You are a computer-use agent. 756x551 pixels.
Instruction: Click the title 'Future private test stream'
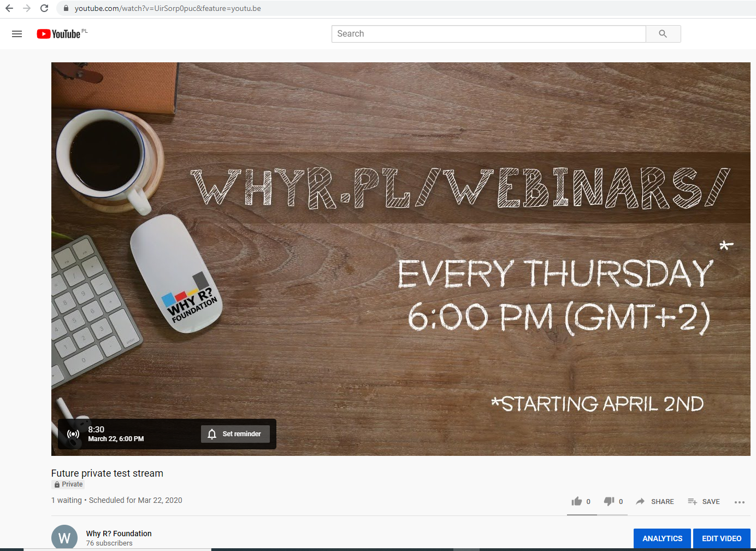(x=107, y=473)
